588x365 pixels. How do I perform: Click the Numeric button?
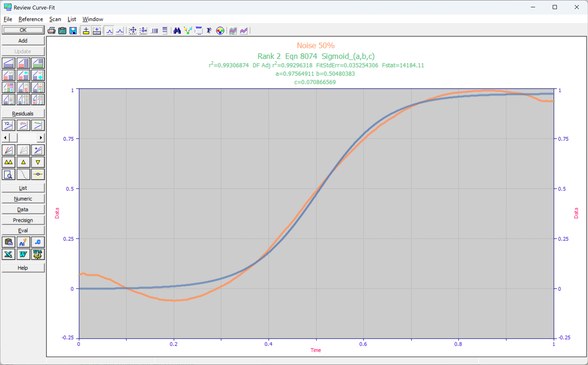click(x=23, y=199)
